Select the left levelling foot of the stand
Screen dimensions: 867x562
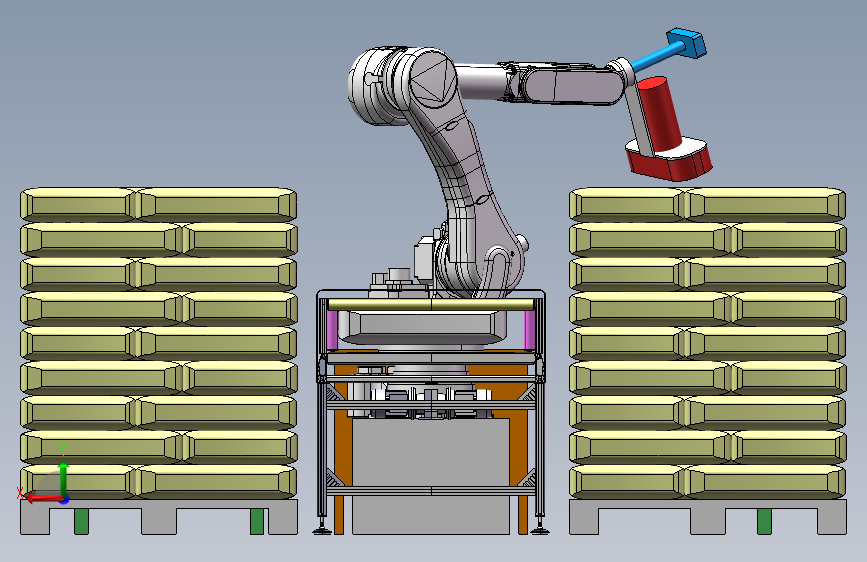coord(322,526)
